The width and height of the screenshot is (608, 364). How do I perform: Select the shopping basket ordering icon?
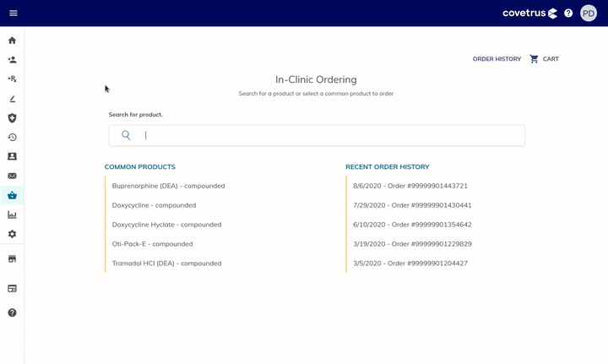coord(12,195)
